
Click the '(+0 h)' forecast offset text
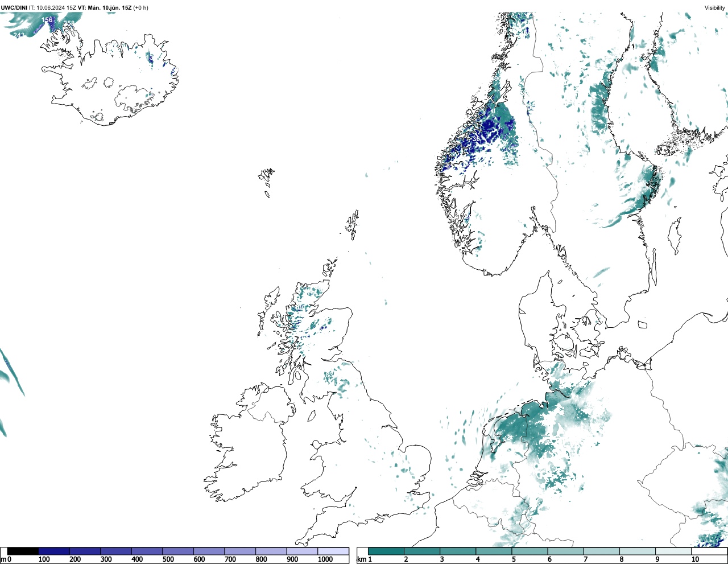pos(140,8)
